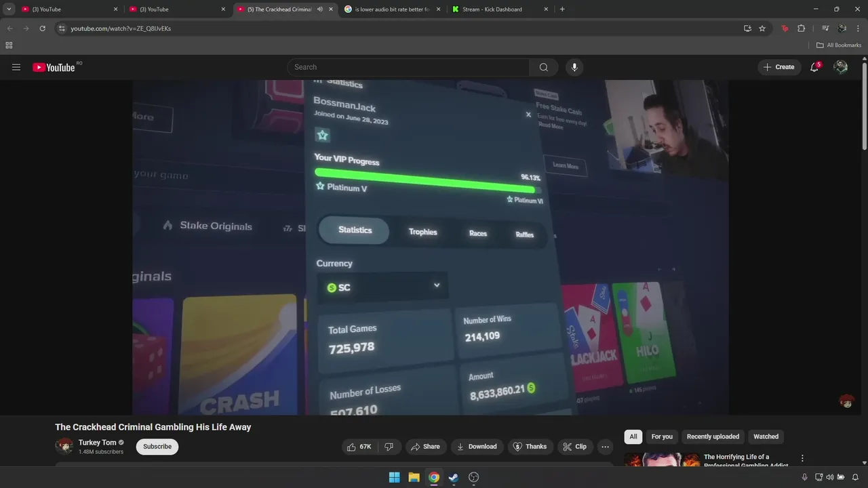Open the red extension icon in toolbar
Viewport: 868px width, 488px height.
(785, 28)
